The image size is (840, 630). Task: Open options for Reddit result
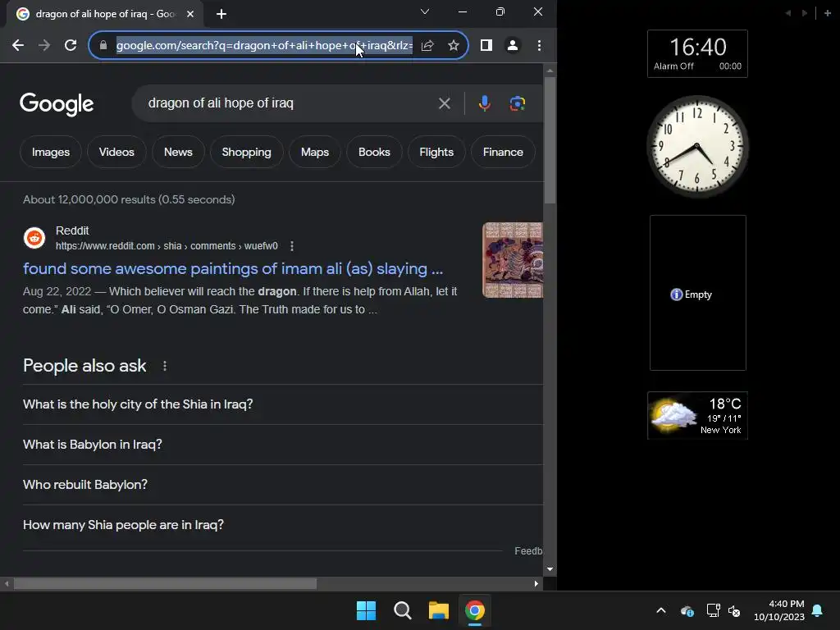point(291,246)
